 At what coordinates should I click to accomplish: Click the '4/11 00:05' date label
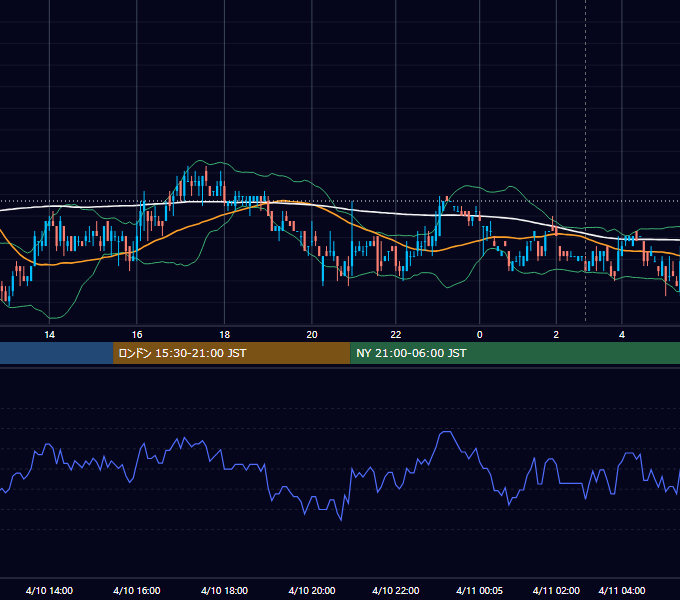point(479,590)
